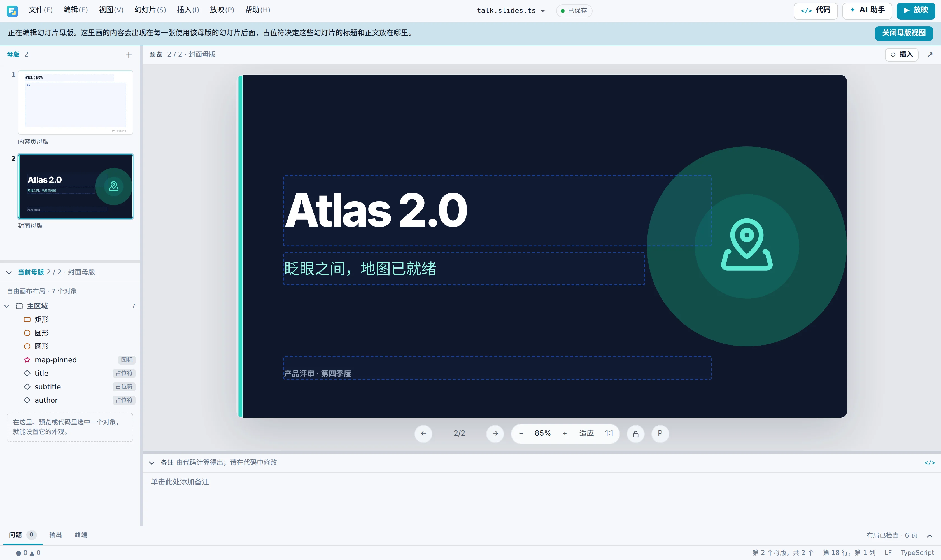Open the 帮助(H) menu
The width and height of the screenshot is (941, 560).
coord(257,10)
